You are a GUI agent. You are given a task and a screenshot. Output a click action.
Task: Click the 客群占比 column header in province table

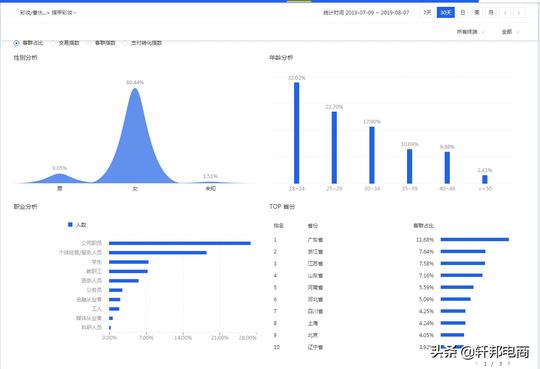coord(423,226)
